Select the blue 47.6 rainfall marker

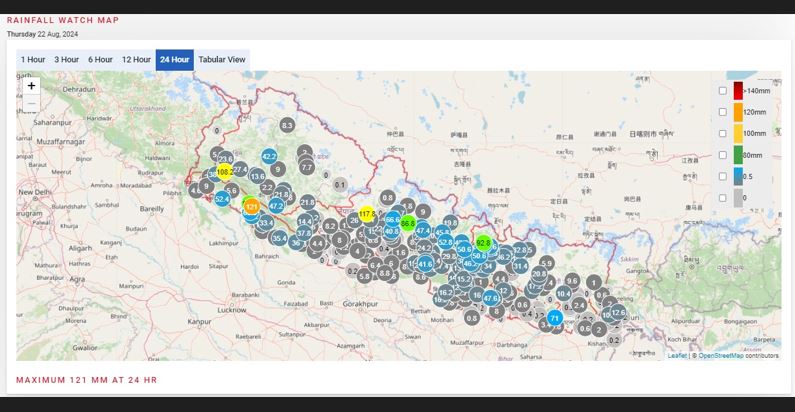490,298
